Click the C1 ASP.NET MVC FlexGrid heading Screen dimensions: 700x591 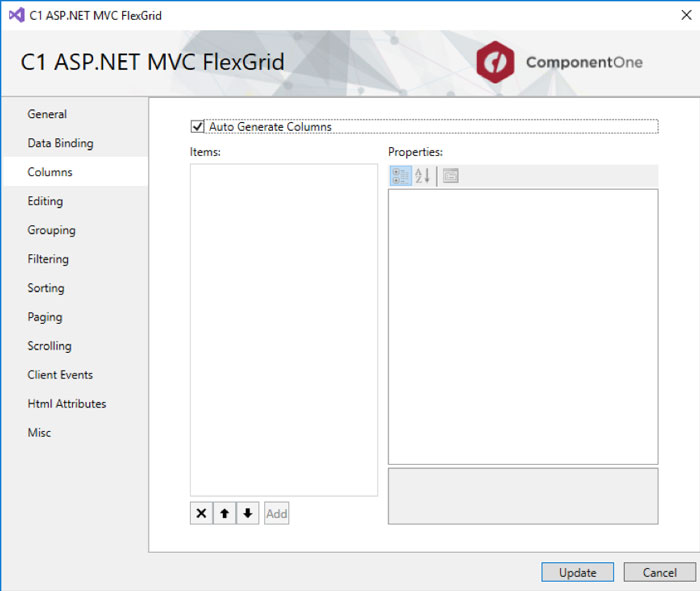pos(152,62)
